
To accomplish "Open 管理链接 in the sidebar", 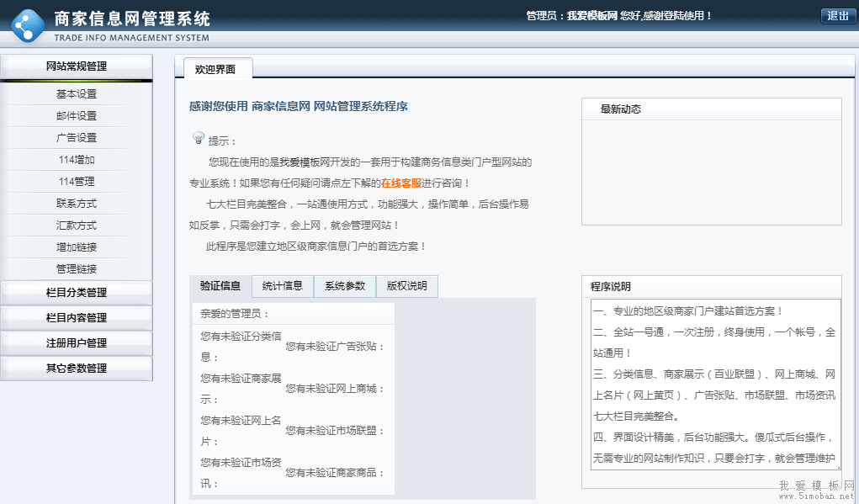I will point(77,269).
